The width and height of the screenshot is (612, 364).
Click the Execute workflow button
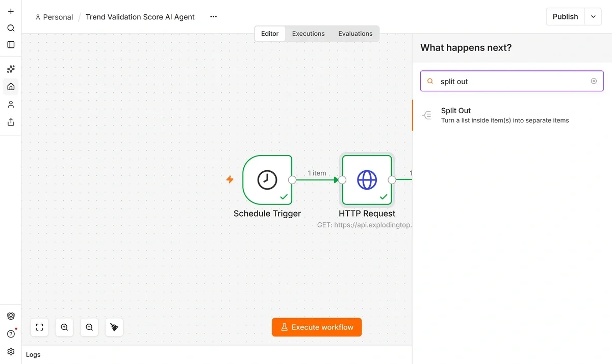(x=317, y=327)
